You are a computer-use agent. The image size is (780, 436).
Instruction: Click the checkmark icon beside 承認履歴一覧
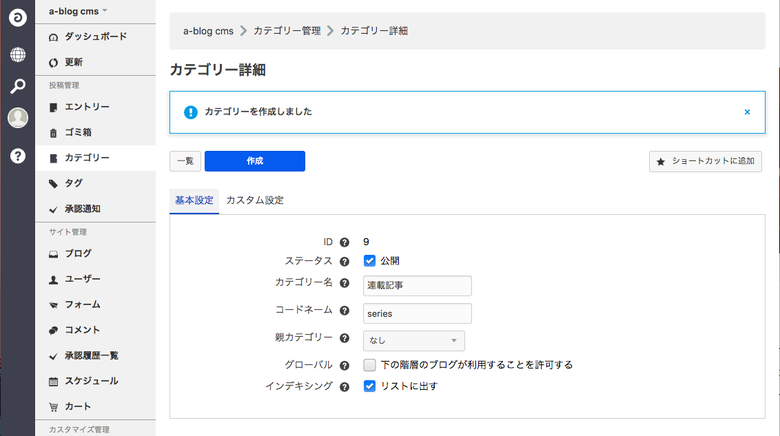pyautogui.click(x=53, y=356)
